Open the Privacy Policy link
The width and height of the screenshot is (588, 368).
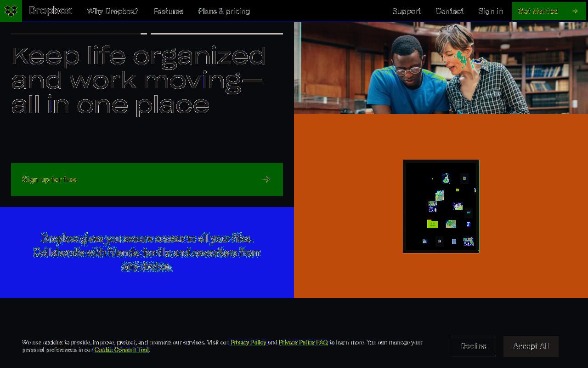[248, 342]
